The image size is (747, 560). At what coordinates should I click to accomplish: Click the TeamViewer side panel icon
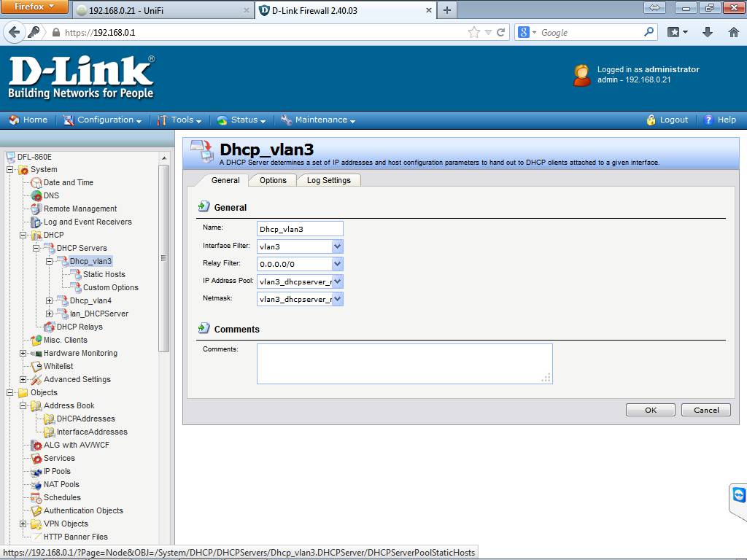pyautogui.click(x=738, y=496)
